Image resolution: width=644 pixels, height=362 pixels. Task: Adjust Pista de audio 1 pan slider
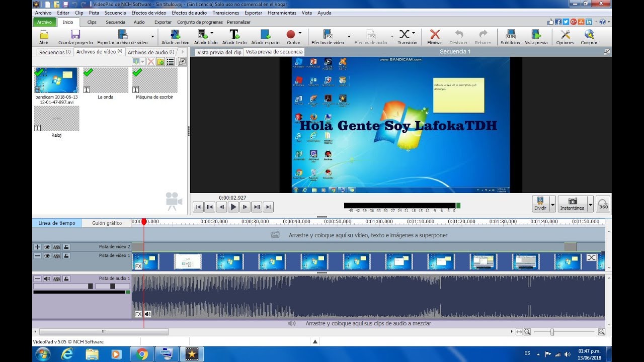pyautogui.click(x=112, y=286)
